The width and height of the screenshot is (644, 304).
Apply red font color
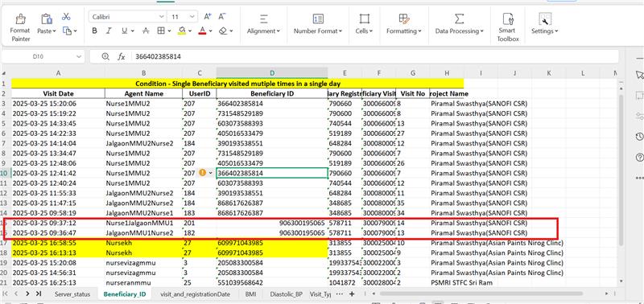tap(202, 31)
